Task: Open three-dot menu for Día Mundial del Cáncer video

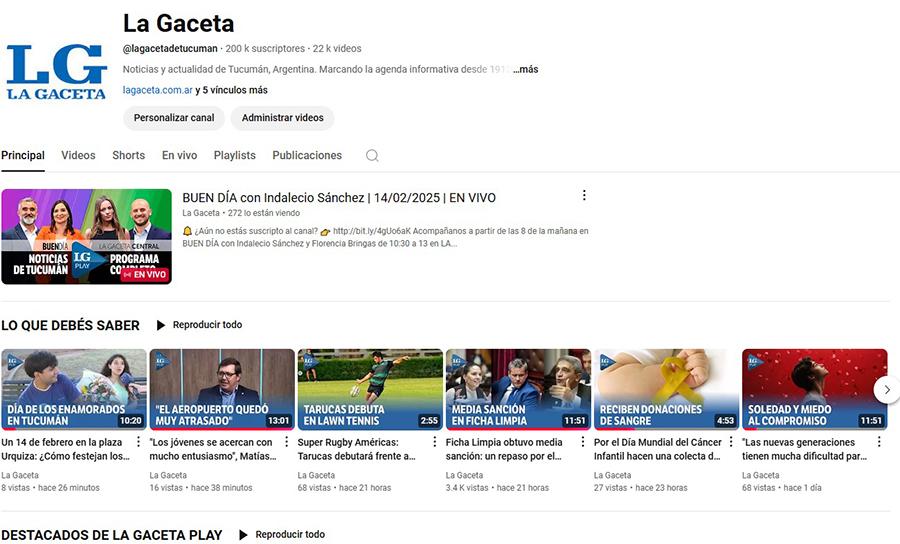Action: 731,442
